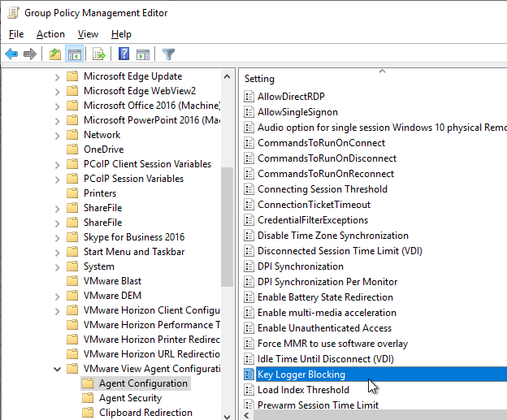Expand the Network tree node
507x420 pixels.
57,136
